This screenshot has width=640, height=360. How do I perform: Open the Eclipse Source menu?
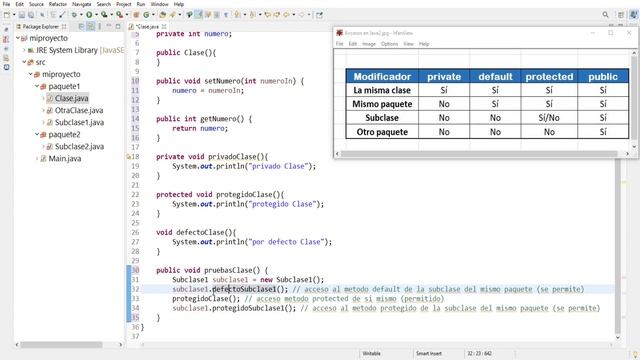pyautogui.click(x=36, y=4)
